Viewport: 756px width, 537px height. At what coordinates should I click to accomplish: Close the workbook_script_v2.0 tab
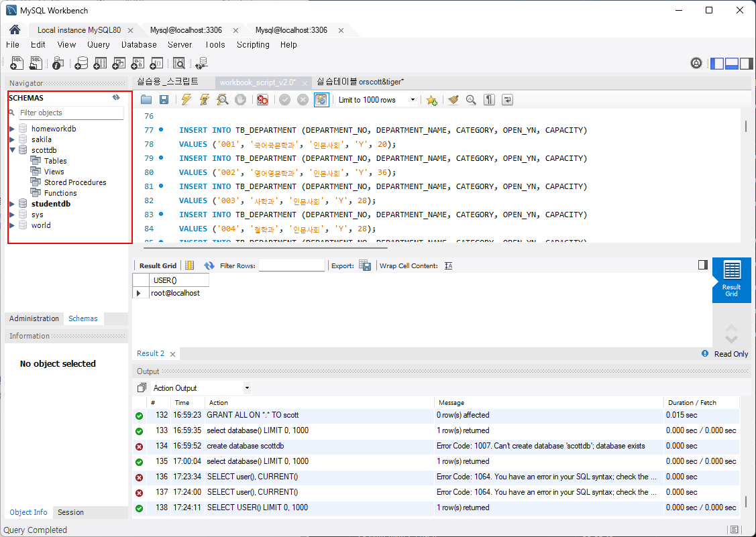click(x=305, y=83)
